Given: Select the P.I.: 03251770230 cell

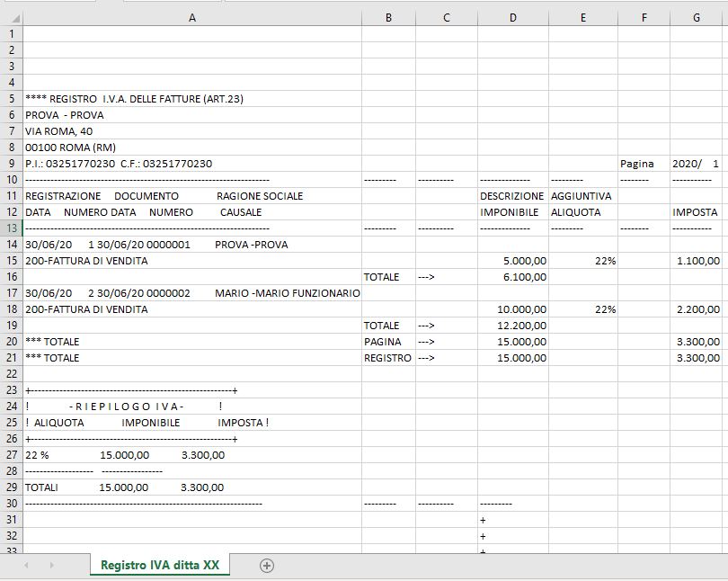Looking at the screenshot, I should (192, 164).
